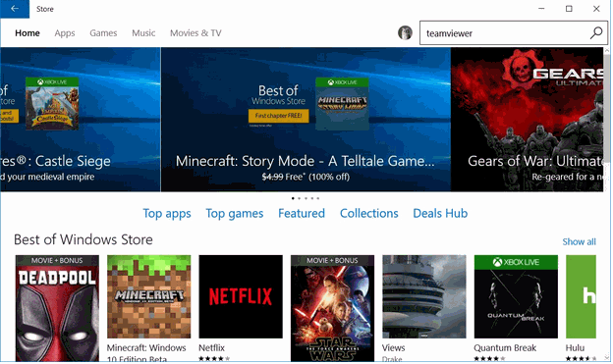This screenshot has width=613, height=364.
Task: Click the Minecraft: Story Mode banner title
Action: [x=305, y=161]
